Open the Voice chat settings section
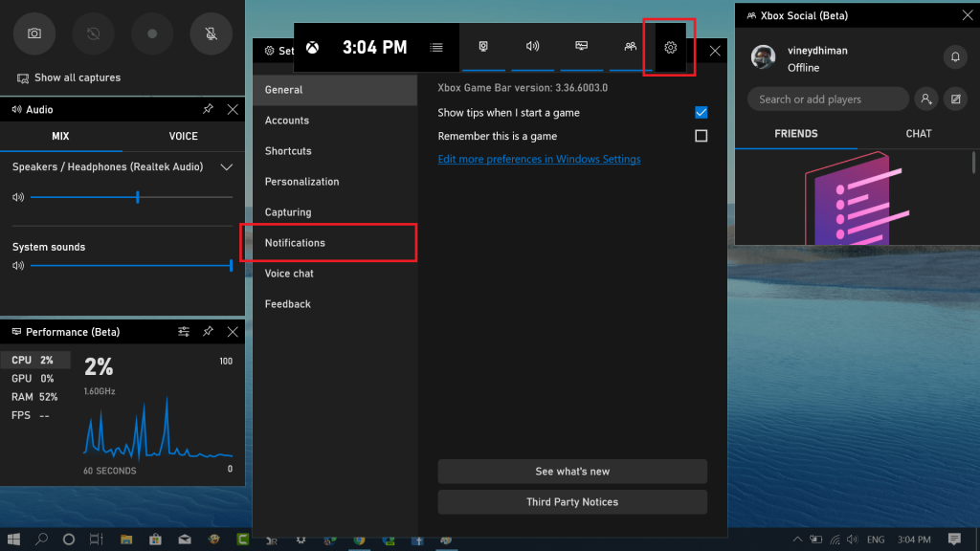Screen dimensions: 980x551 335,274
